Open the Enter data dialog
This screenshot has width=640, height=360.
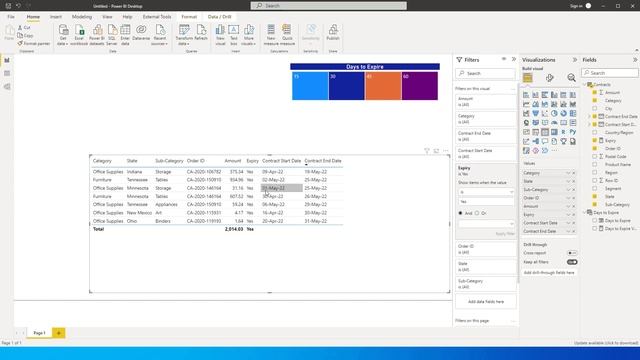125,35
